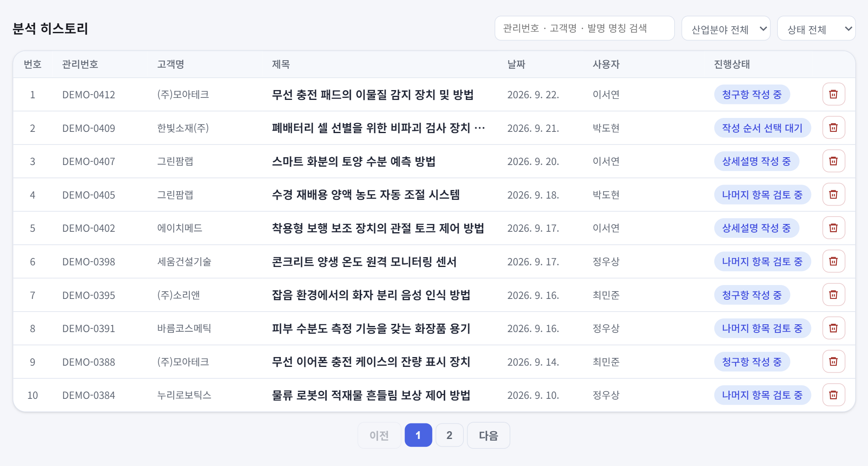The height and width of the screenshot is (466, 868).
Task: Click customer name 바름코스메틱
Action: pyautogui.click(x=184, y=328)
